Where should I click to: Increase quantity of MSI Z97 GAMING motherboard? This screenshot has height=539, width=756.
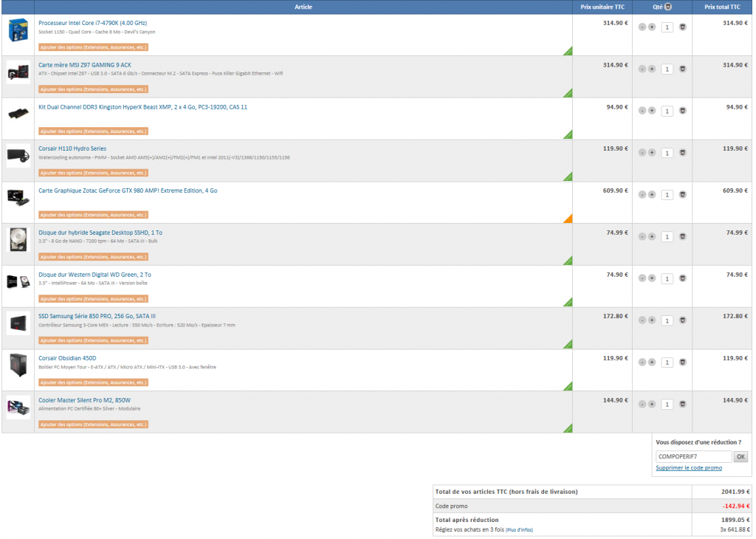tap(652, 69)
